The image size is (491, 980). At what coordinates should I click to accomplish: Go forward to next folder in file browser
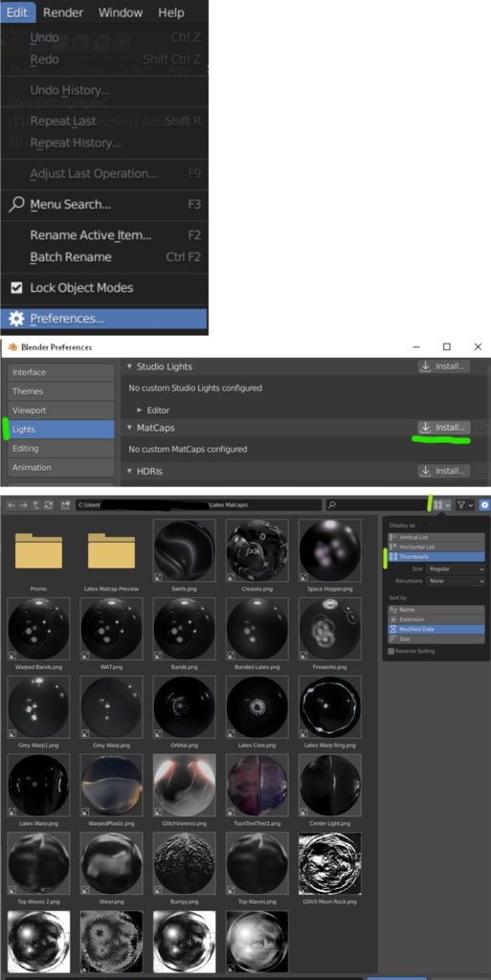coord(24,505)
